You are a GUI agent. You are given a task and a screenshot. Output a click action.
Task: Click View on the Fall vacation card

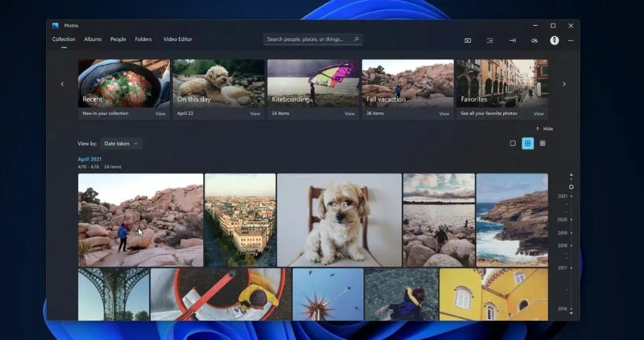[x=444, y=114]
